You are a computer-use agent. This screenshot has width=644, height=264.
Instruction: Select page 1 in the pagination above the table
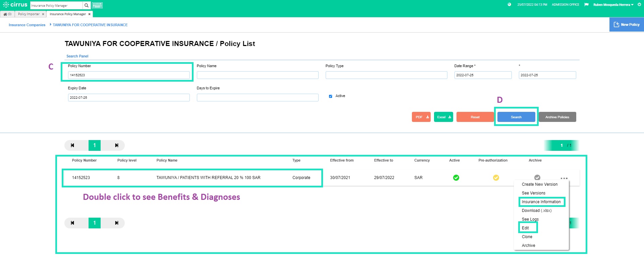pos(95,145)
